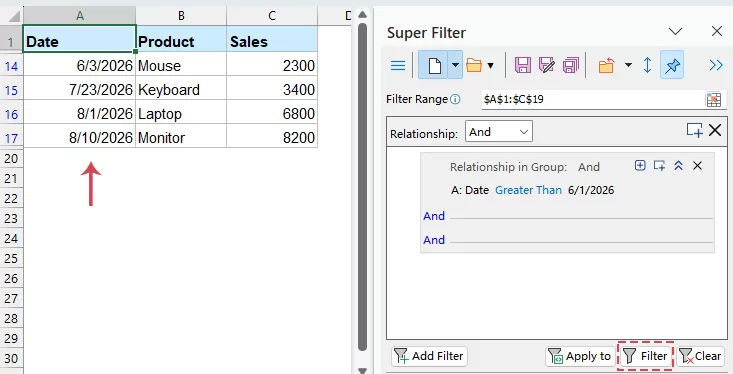The image size is (733, 374).
Task: Open the Super Filter hamburger menu
Action: tap(398, 65)
